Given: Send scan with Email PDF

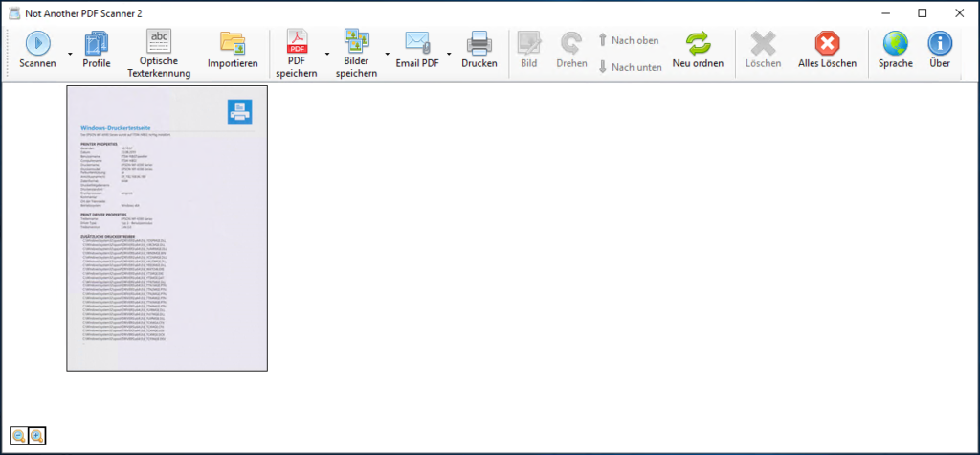Looking at the screenshot, I should 417,43.
